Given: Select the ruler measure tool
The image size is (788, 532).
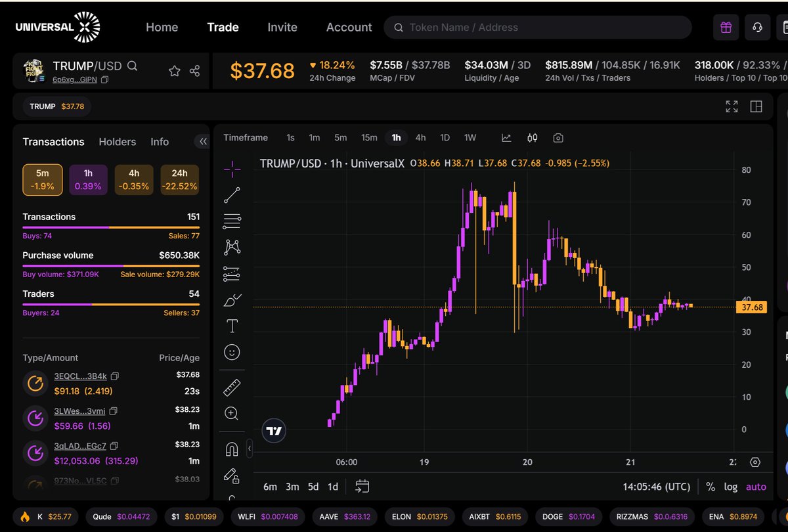Looking at the screenshot, I should point(232,388).
